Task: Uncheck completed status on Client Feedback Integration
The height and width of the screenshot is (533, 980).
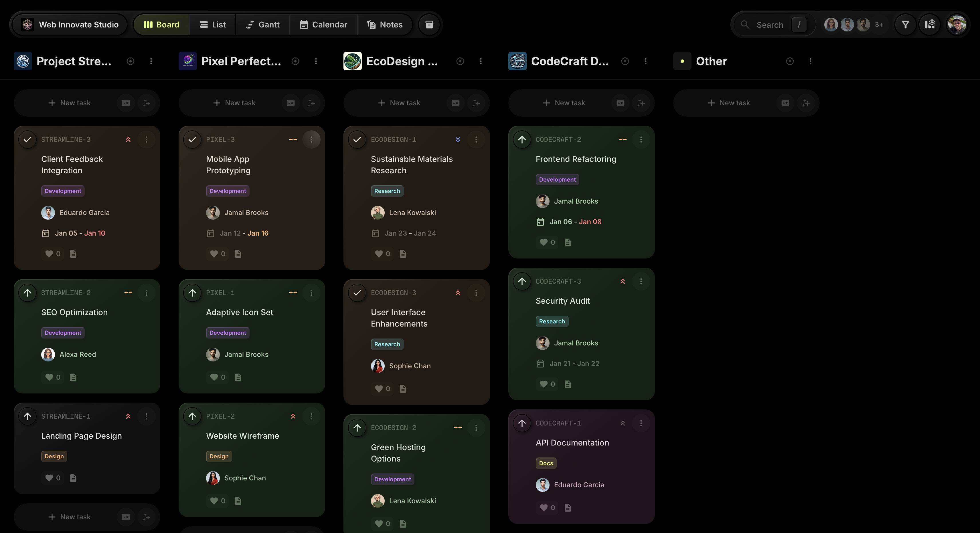Action: pos(27,140)
